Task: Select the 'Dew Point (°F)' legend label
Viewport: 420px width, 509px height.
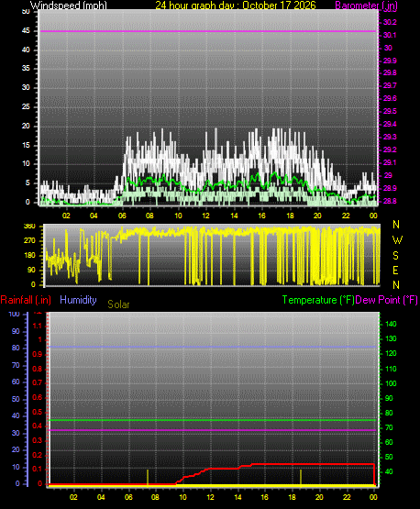Action: coord(386,300)
